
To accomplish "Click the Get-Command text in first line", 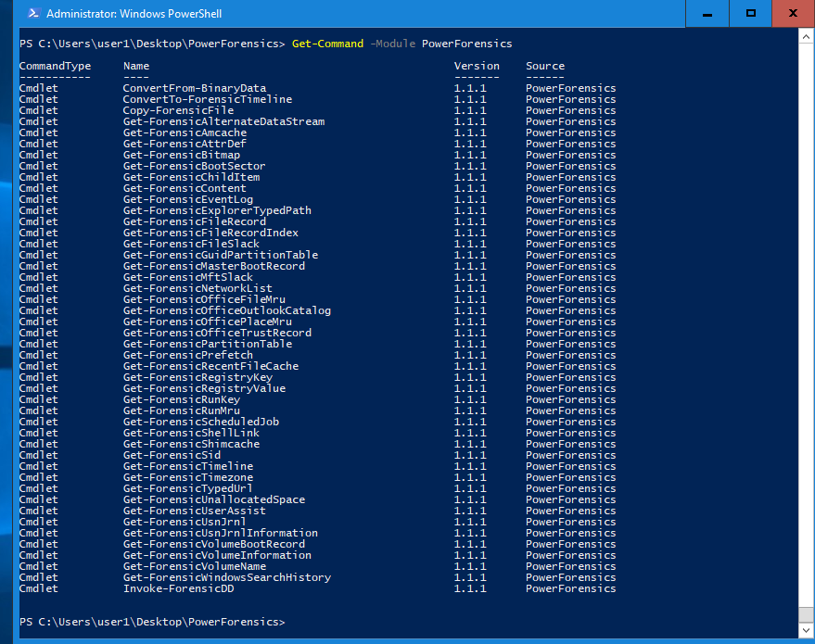I will 327,44.
